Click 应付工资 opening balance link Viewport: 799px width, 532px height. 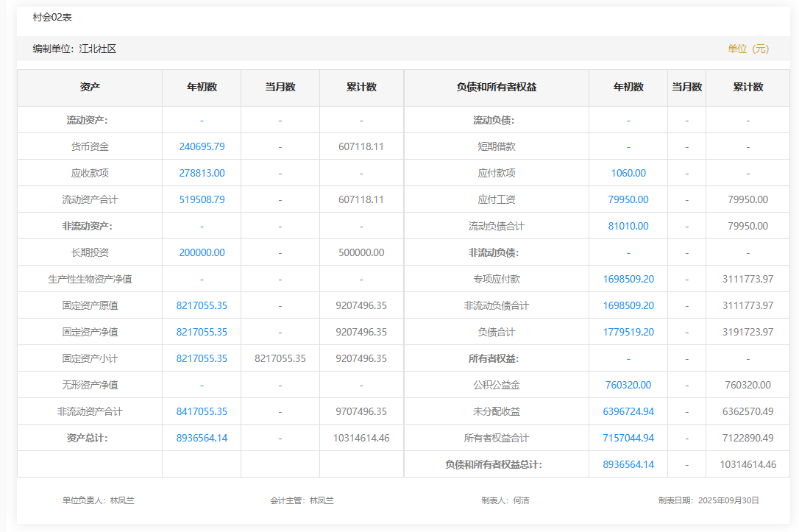tap(628, 199)
